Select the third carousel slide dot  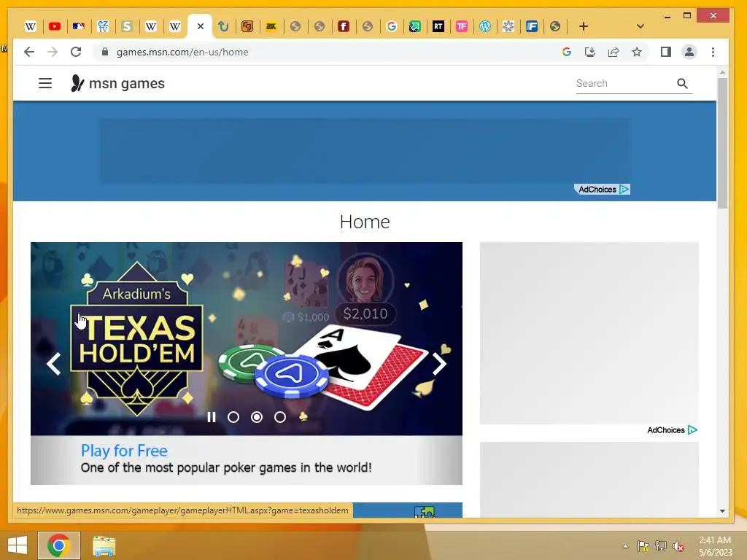pos(280,417)
